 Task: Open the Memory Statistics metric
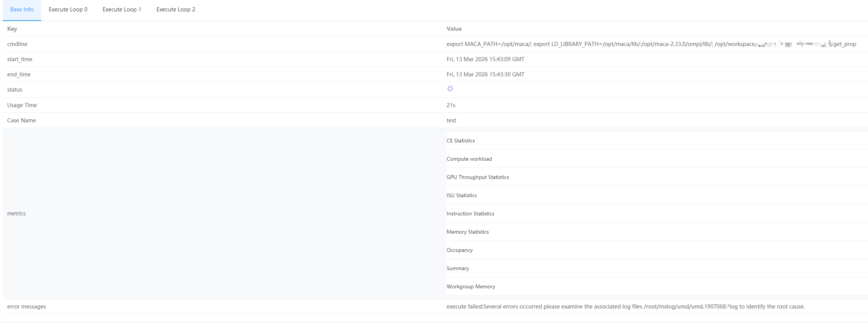(468, 232)
